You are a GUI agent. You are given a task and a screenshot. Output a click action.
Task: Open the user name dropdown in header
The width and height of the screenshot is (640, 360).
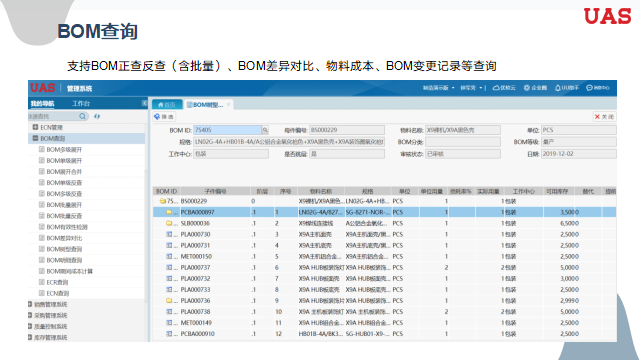(471, 88)
